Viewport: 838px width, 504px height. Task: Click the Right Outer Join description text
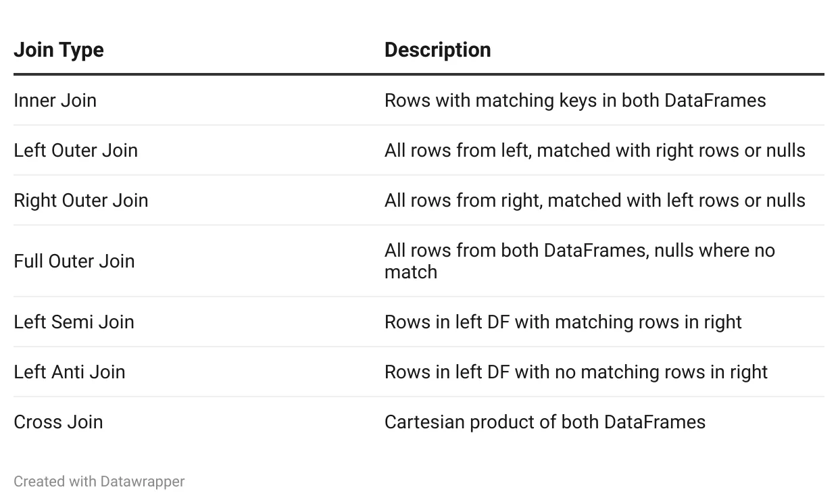pyautogui.click(x=595, y=200)
